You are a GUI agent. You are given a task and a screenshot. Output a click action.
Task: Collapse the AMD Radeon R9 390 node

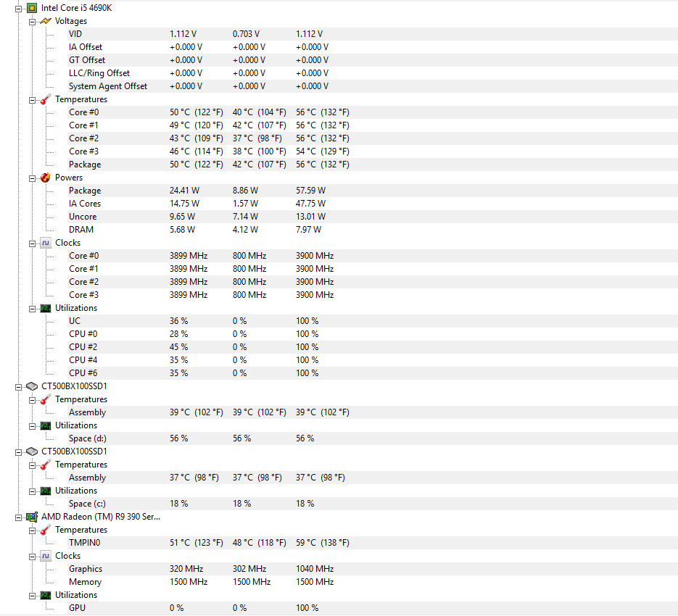[19, 517]
